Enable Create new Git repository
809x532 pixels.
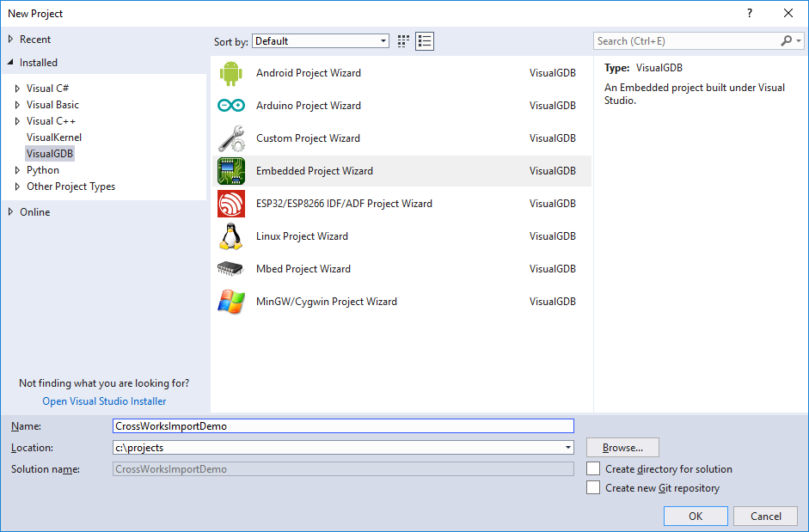593,487
